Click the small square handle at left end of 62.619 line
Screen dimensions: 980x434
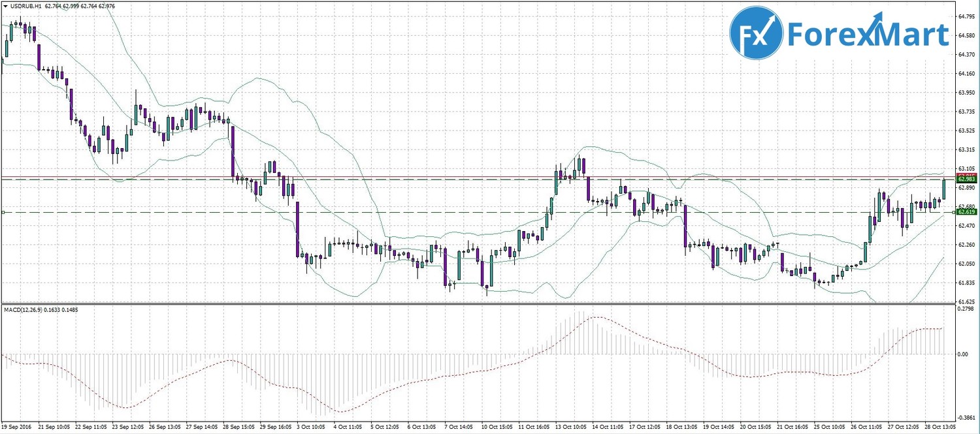[3, 212]
